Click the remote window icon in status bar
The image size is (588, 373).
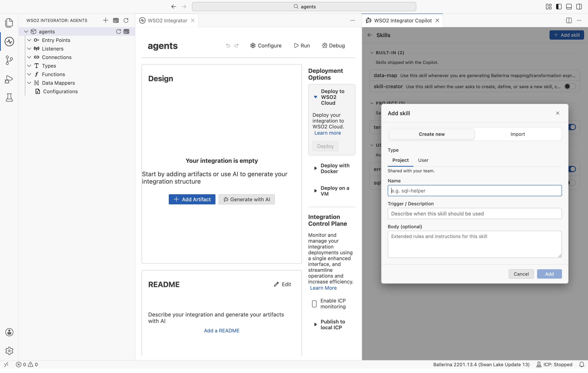tap(6, 364)
